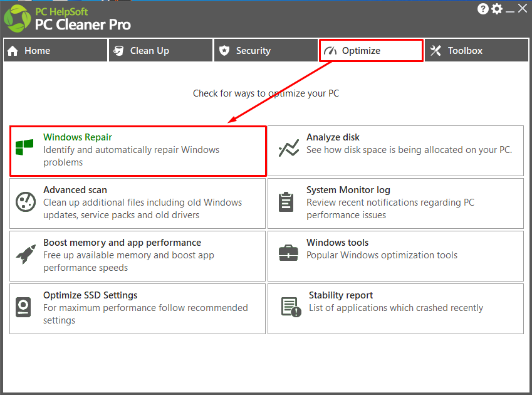Click the Security shield icon
Image resolution: width=532 pixels, height=395 pixels.
pyautogui.click(x=224, y=51)
